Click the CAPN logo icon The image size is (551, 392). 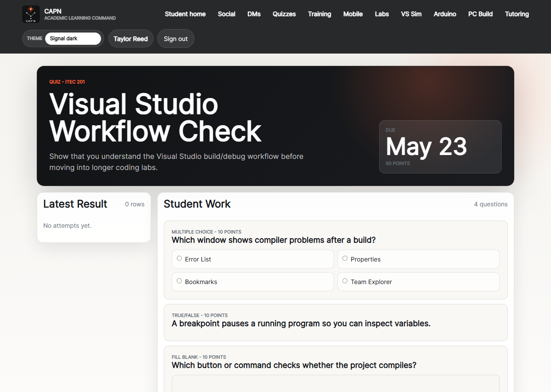31,14
